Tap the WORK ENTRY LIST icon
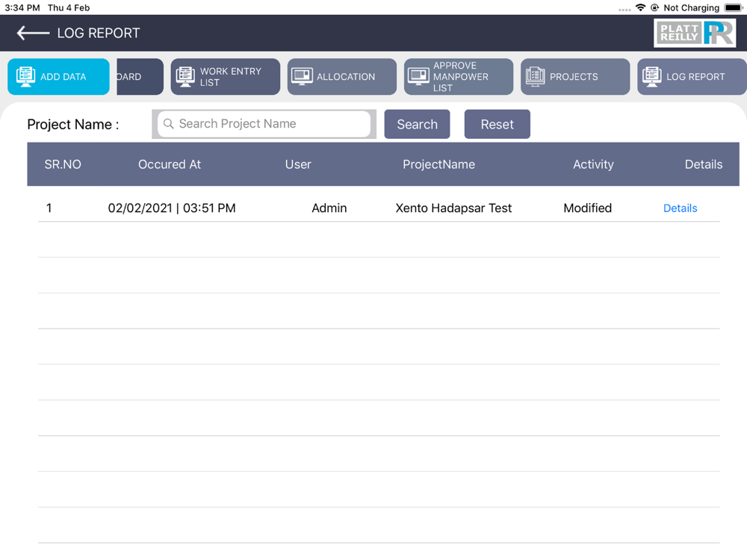This screenshot has width=747, height=560. [185, 77]
